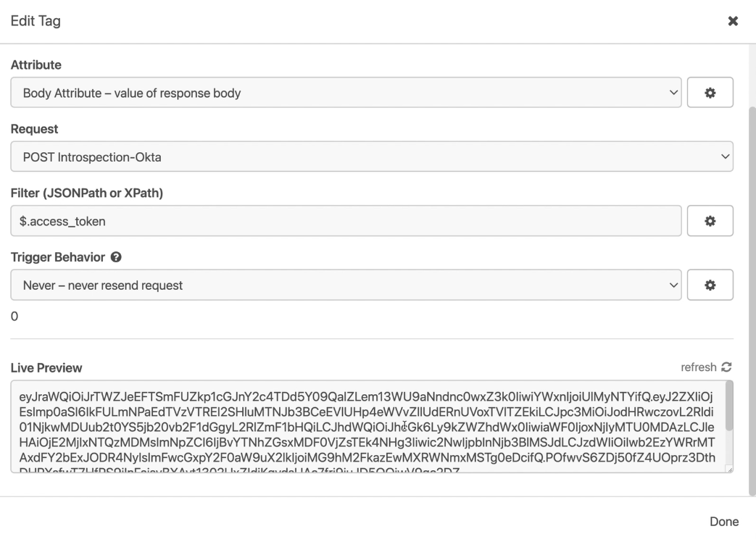Click the gear icon beside the Attribute dropdown

[x=710, y=93]
